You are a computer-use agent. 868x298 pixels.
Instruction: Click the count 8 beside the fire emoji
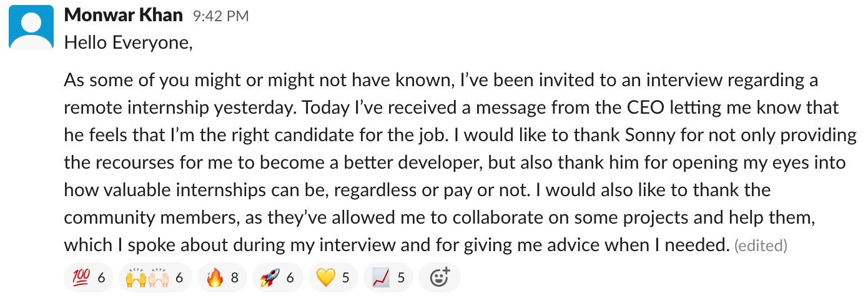click(235, 277)
